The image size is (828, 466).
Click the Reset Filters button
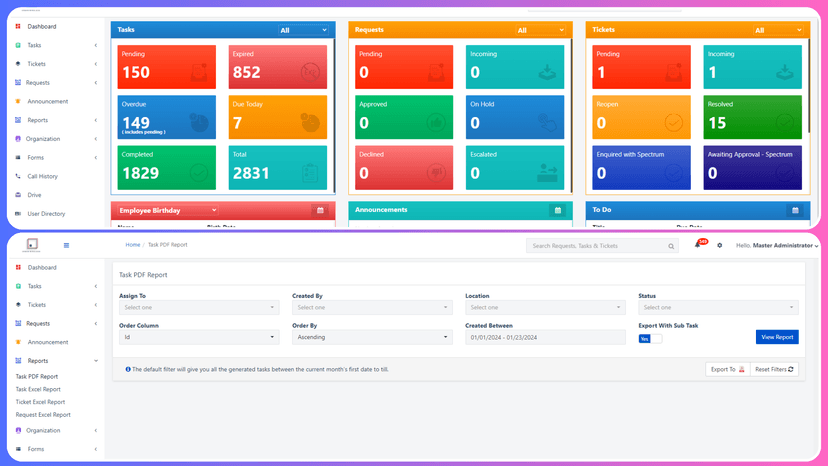coord(774,369)
